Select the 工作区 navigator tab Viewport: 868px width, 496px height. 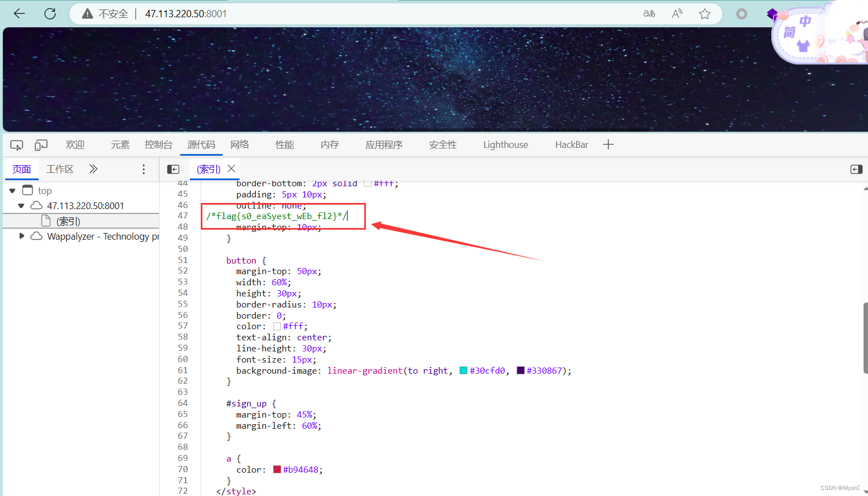(59, 169)
